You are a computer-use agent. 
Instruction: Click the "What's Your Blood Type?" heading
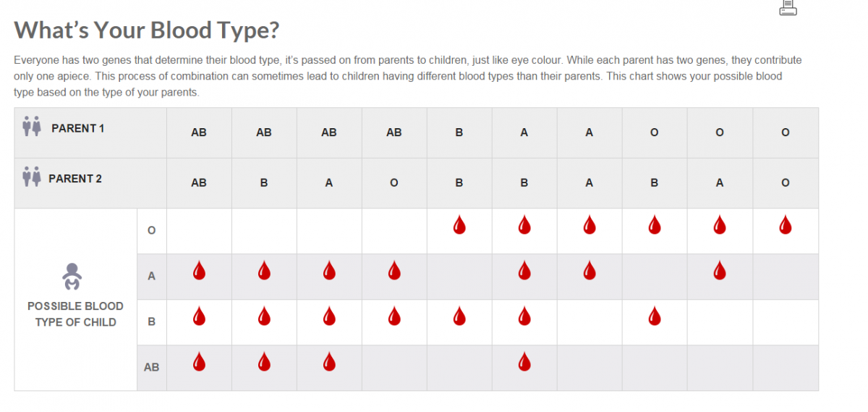147,30
